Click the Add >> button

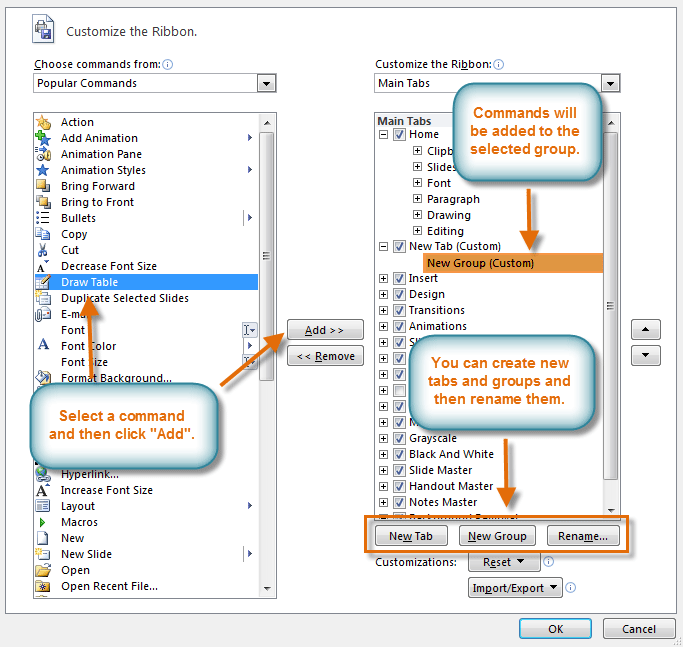point(325,330)
